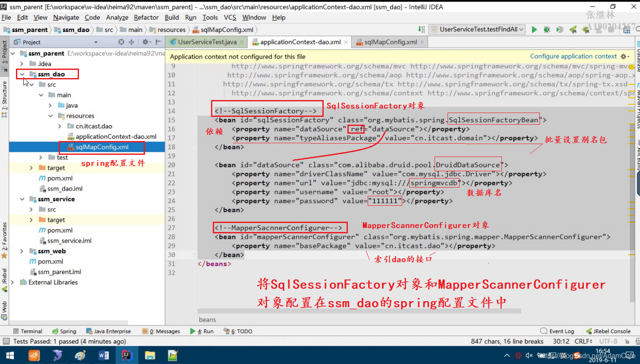Expand the java folder

(x=50, y=105)
